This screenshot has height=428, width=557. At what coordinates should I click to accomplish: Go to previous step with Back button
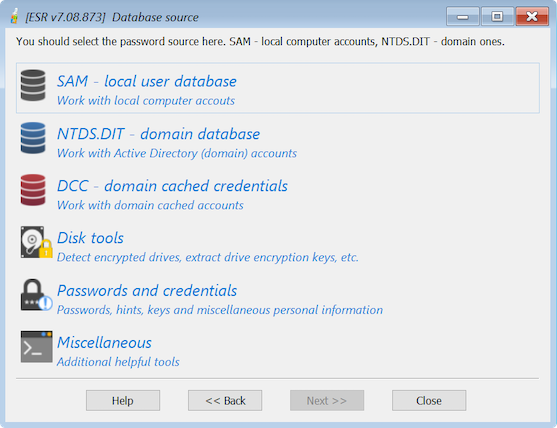pyautogui.click(x=225, y=401)
